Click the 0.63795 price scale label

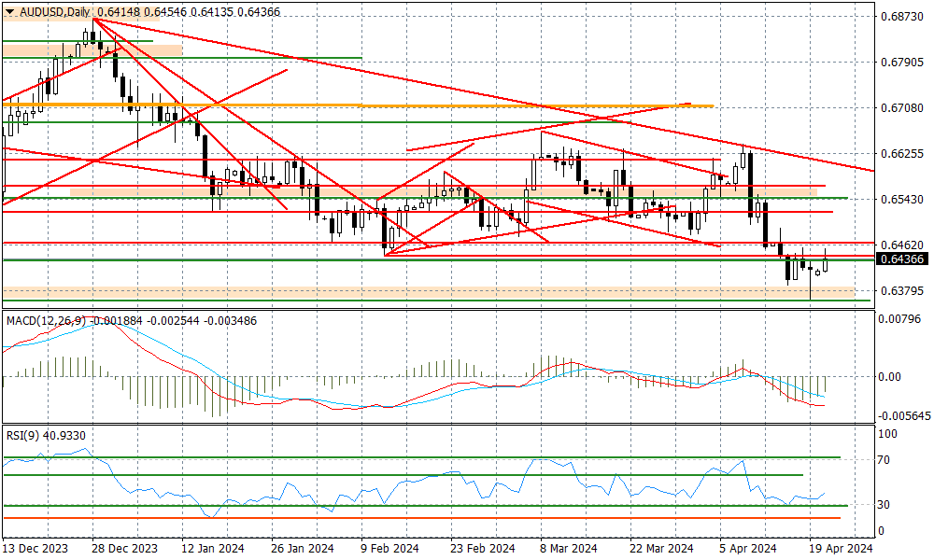pos(902,290)
